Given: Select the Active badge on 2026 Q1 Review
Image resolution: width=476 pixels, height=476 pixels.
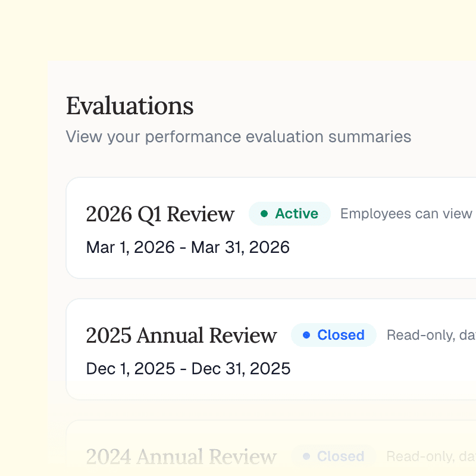Looking at the screenshot, I should coord(290,214).
